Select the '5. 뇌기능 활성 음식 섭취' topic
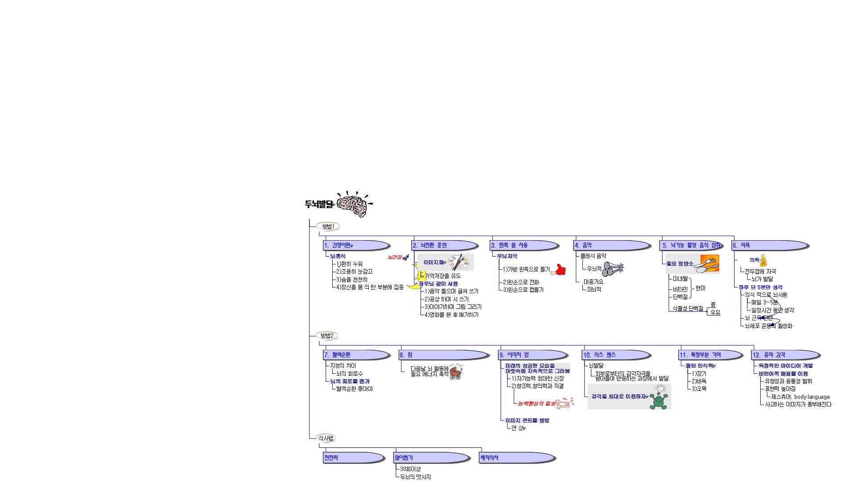850x504 pixels. (x=691, y=245)
